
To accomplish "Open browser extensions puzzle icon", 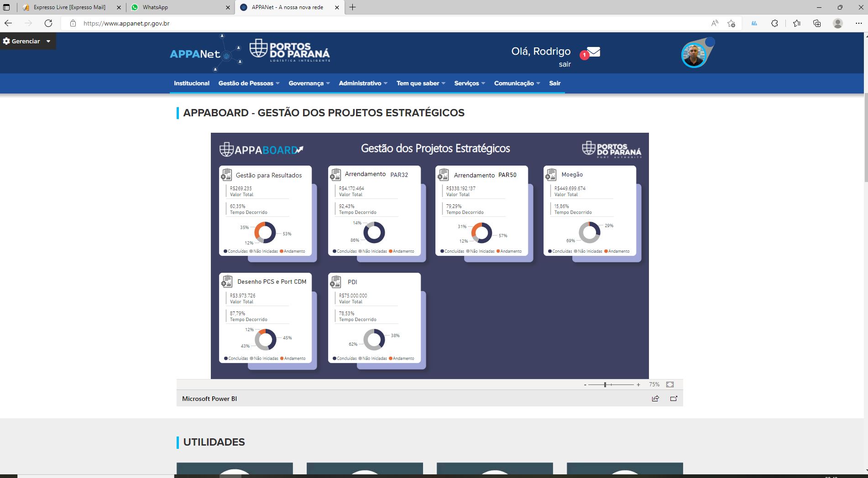I will (774, 23).
